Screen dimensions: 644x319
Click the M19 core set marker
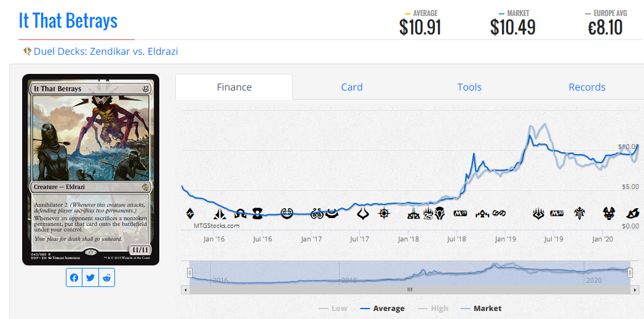pyautogui.click(x=461, y=213)
